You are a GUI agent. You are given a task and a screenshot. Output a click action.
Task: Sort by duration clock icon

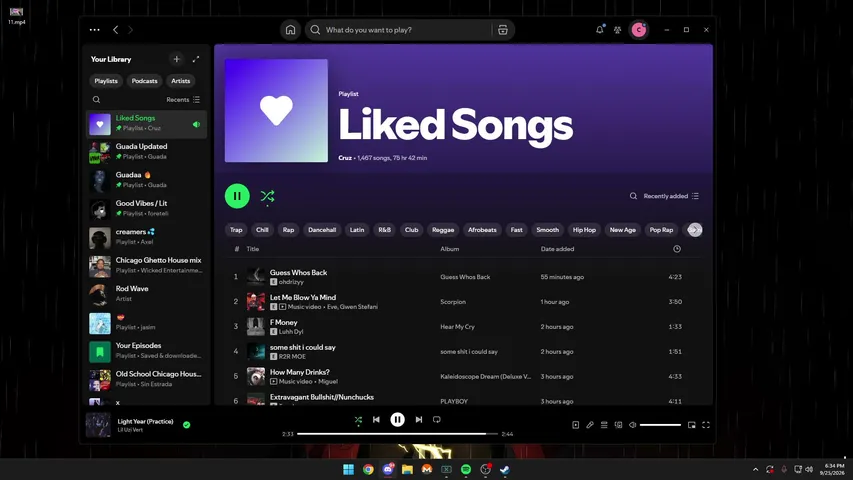tap(677, 249)
